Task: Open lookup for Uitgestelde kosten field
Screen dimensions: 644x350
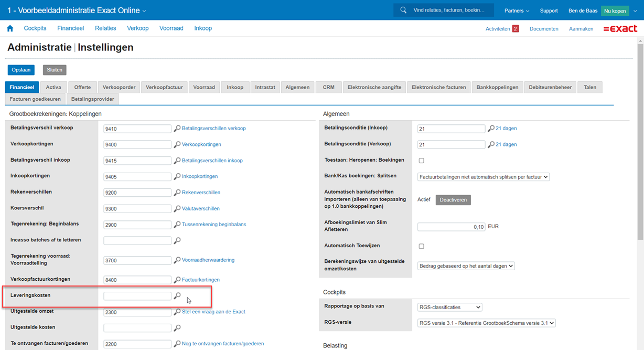Action: pyautogui.click(x=177, y=328)
